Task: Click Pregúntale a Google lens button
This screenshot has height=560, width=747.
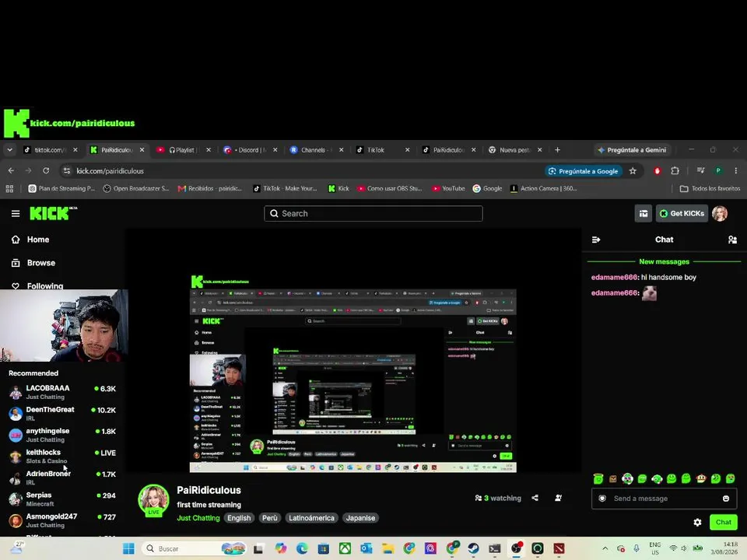Action: pyautogui.click(x=583, y=171)
